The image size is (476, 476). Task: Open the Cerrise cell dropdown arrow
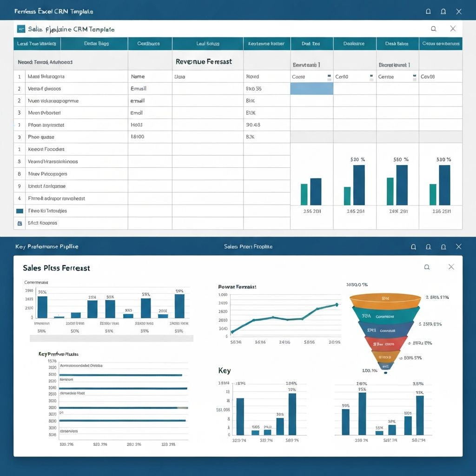point(414,77)
